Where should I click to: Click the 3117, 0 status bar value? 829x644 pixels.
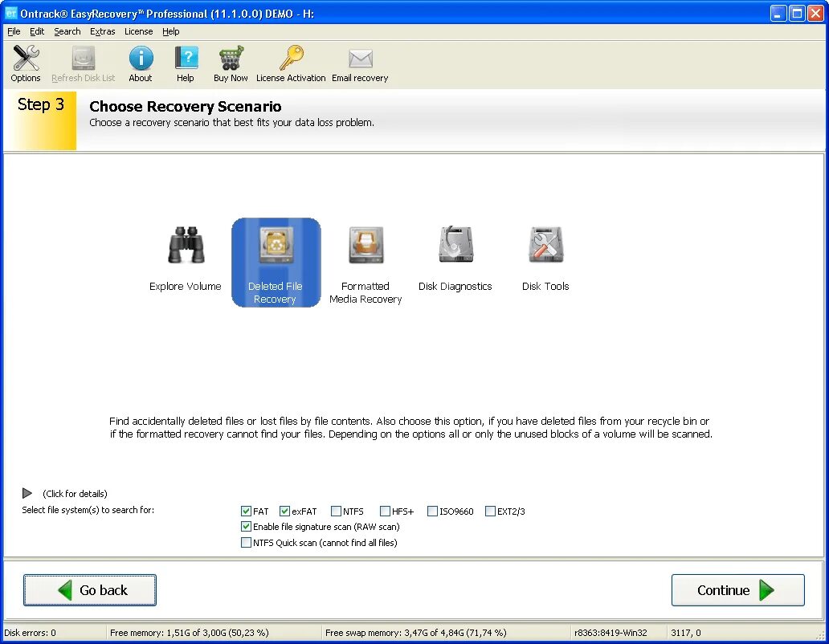click(x=686, y=633)
